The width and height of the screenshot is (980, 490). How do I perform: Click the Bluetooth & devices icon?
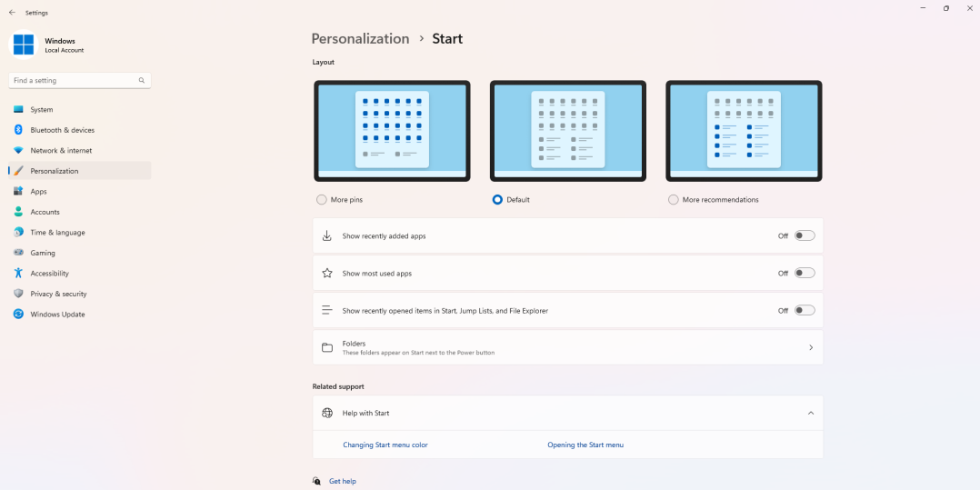18,130
